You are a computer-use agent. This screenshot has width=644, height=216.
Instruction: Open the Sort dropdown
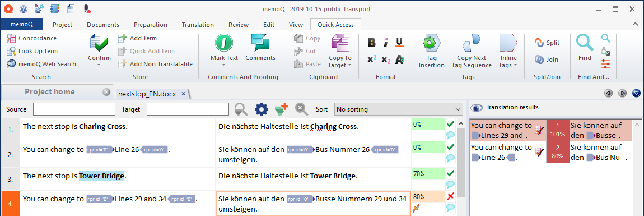tap(398, 109)
